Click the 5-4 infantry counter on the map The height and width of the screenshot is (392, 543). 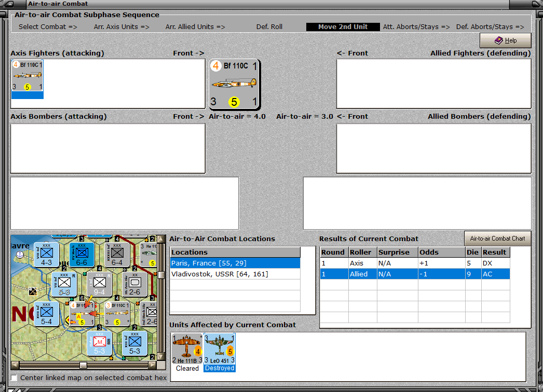pyautogui.click(x=46, y=314)
